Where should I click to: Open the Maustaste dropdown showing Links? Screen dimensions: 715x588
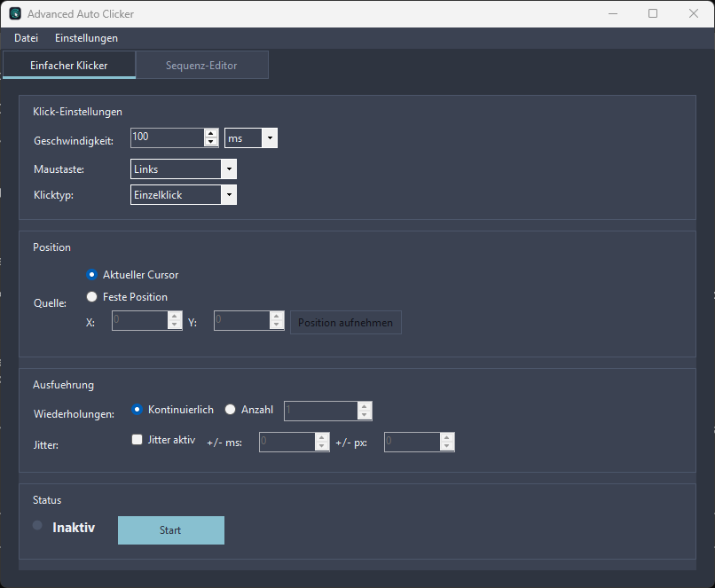(184, 169)
